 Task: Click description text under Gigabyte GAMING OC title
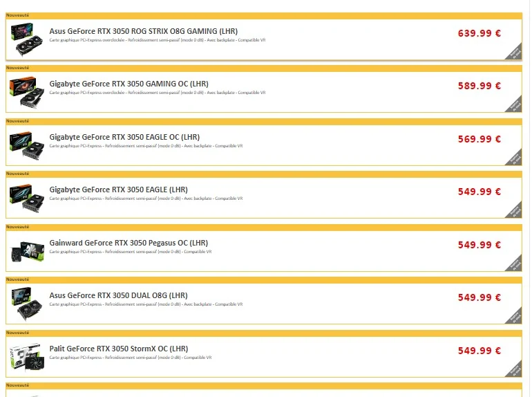(158, 93)
